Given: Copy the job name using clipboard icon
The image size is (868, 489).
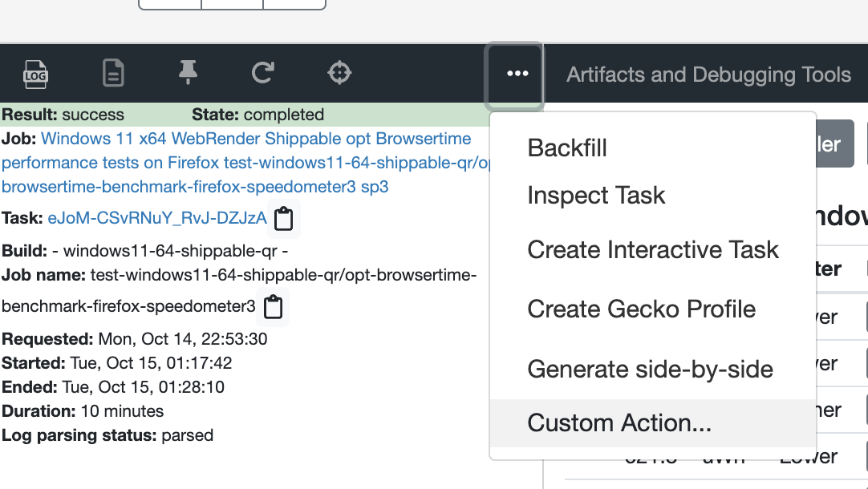Looking at the screenshot, I should pyautogui.click(x=274, y=307).
